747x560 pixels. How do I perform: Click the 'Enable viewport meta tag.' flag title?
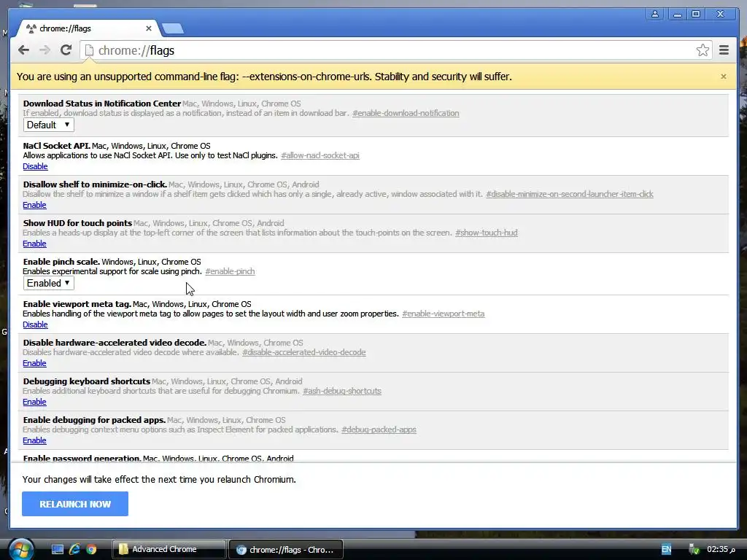click(x=77, y=304)
